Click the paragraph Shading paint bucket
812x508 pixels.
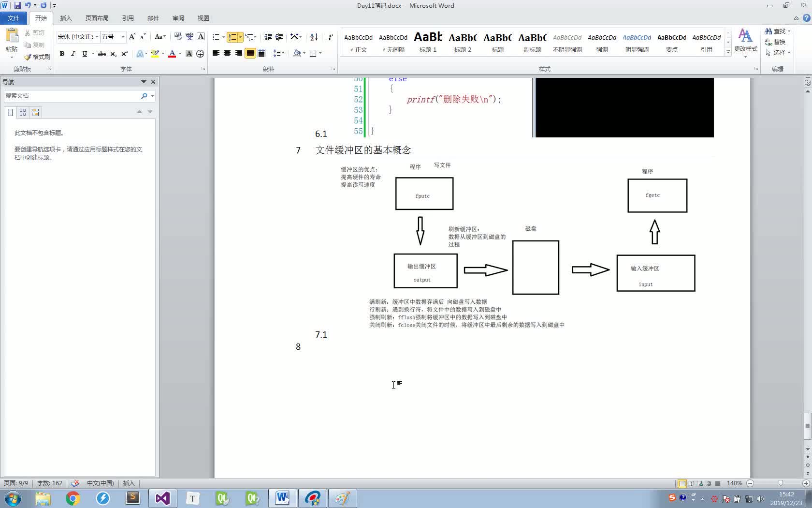tap(297, 53)
